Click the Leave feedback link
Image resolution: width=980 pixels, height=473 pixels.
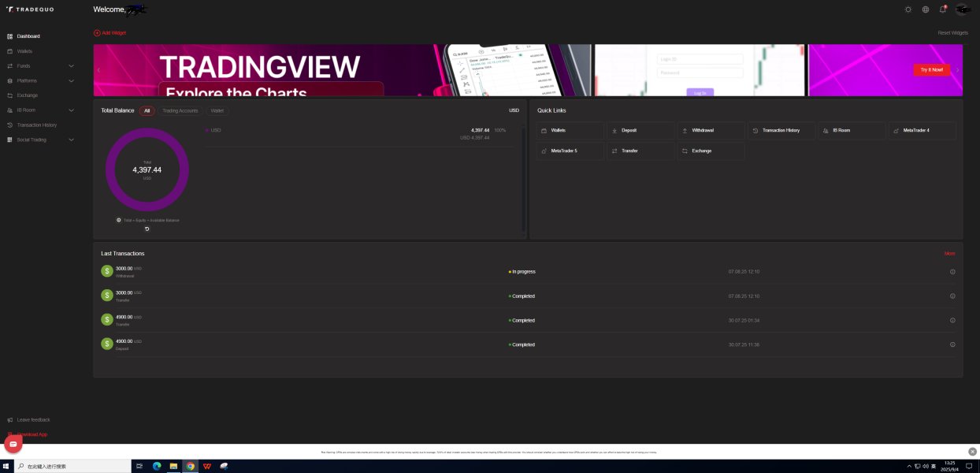point(28,420)
